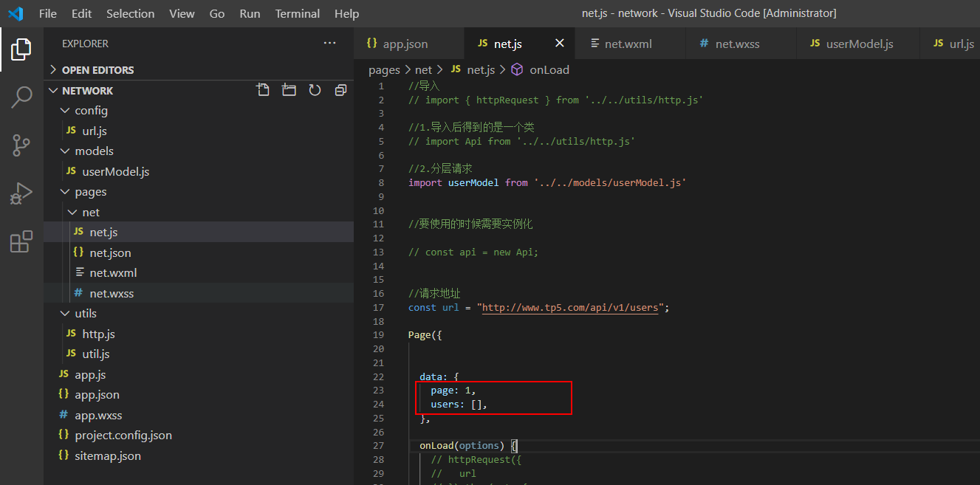
Task: Click the pages breadcrumb segment
Action: [384, 69]
